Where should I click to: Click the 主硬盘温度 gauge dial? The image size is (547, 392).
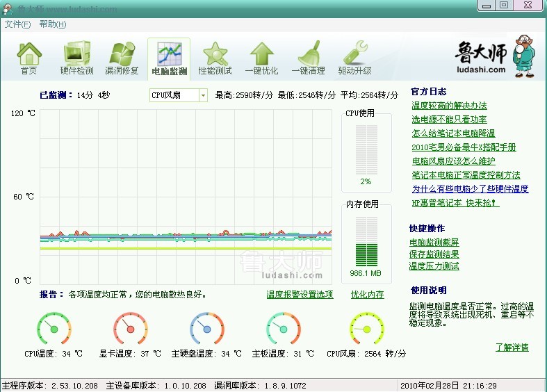point(207,329)
